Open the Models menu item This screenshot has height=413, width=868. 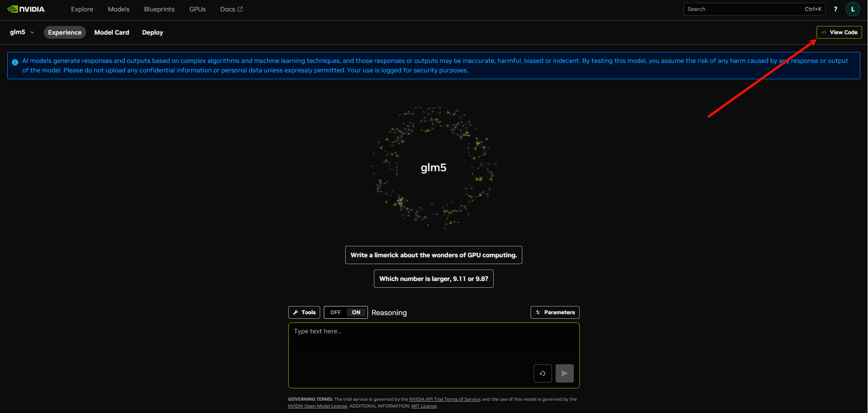pyautogui.click(x=118, y=9)
